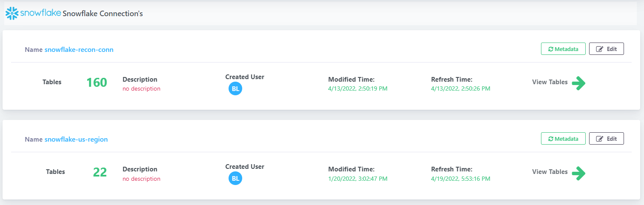This screenshot has width=644, height=205.
Task: Open the snowflake-us-region name link
Action: click(76, 140)
